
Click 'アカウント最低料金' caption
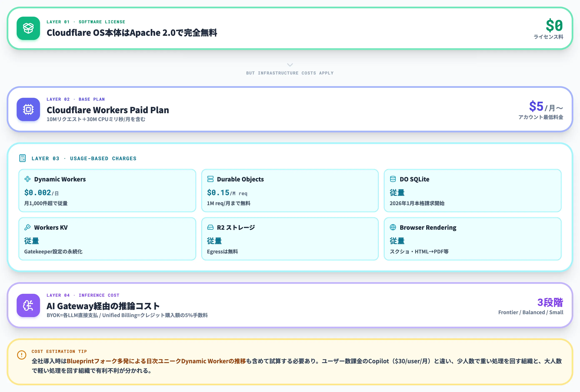(541, 117)
